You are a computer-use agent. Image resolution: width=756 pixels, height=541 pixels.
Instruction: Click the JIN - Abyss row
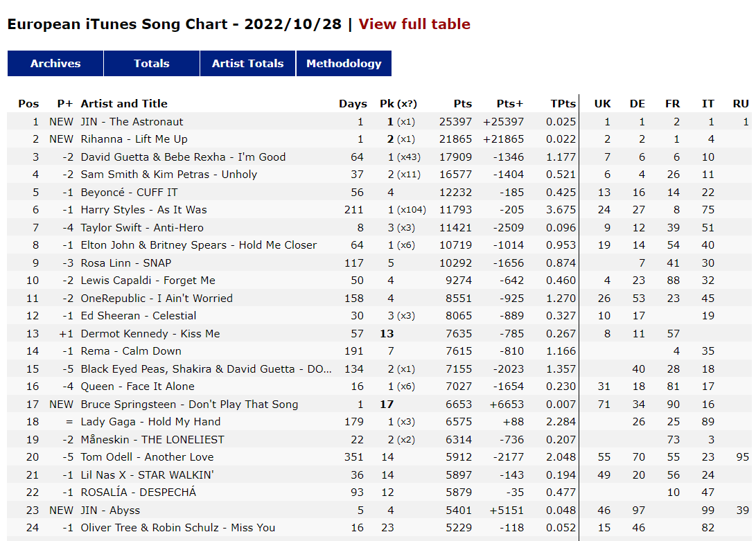[380, 510]
